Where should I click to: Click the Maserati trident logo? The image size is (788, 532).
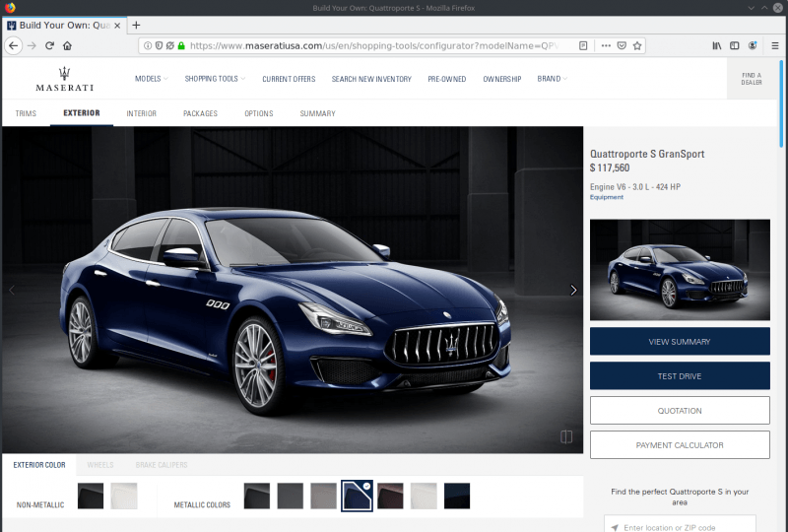click(64, 79)
